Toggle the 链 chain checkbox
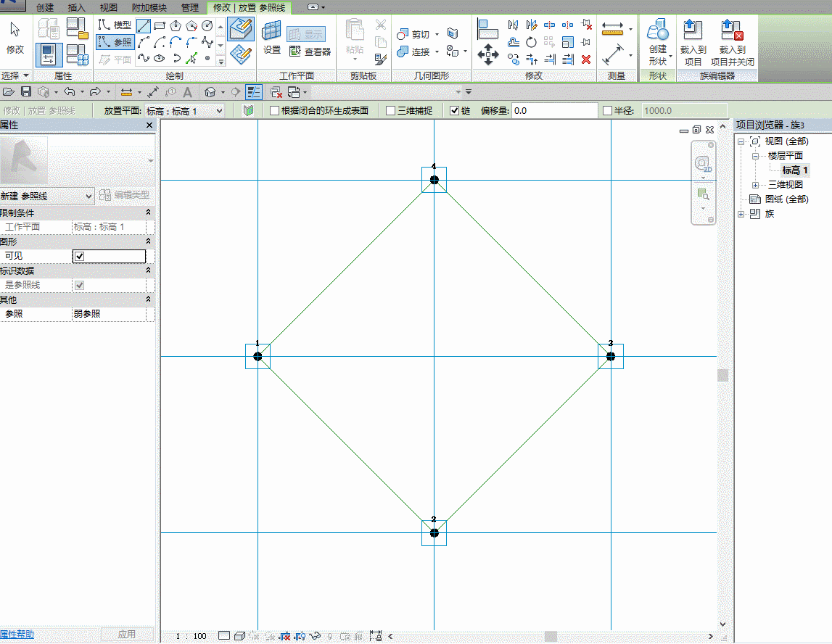This screenshot has height=644, width=832. (455, 111)
